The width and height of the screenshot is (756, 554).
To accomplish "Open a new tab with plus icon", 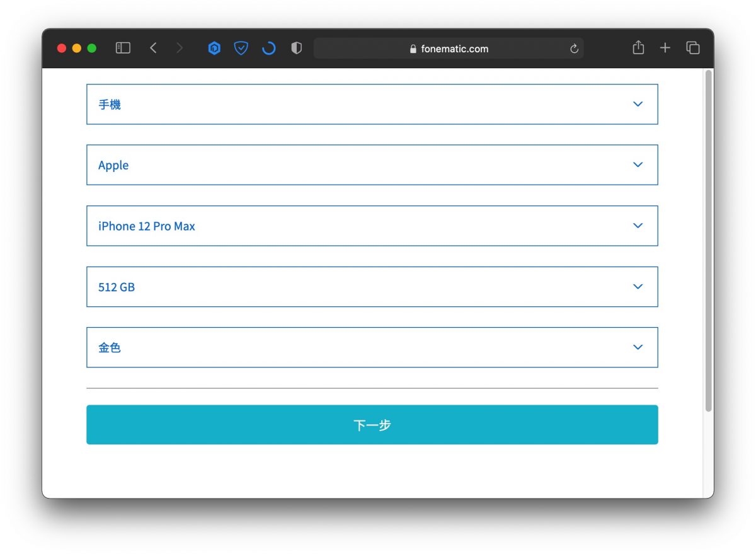I will tap(665, 48).
